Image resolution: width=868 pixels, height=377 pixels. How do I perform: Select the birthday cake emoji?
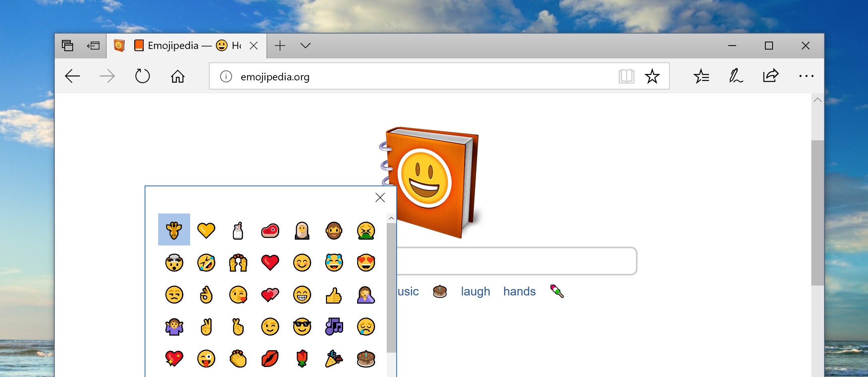[366, 359]
